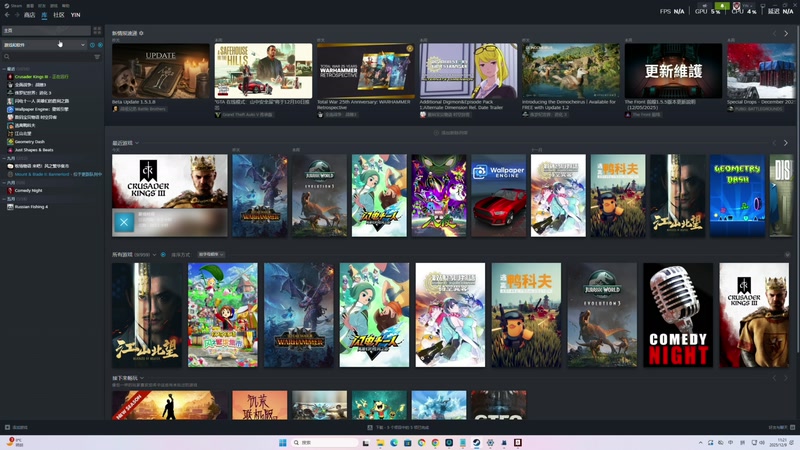The height and width of the screenshot is (450, 800).
Task: Expand the play next shelf dropdown
Action: 142,378
